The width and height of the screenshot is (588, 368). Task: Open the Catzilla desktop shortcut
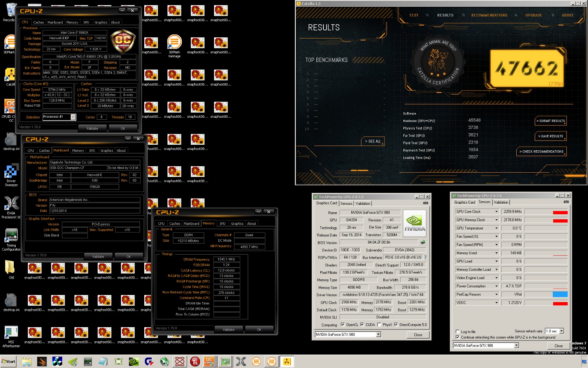click(x=9, y=76)
